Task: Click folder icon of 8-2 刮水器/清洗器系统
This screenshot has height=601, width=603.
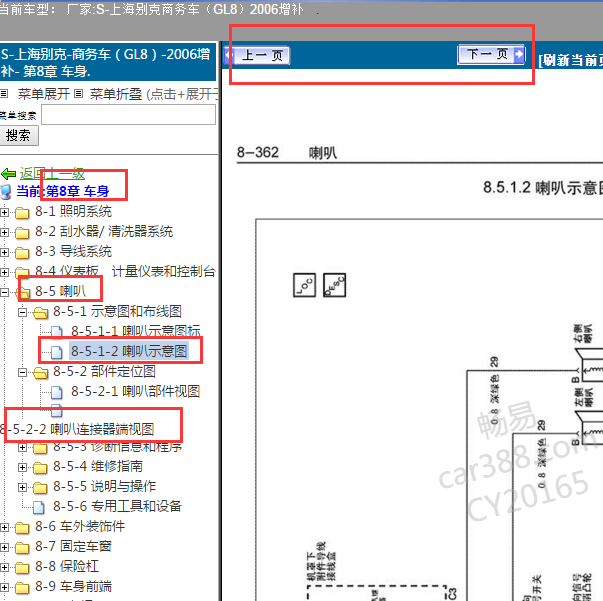Action: pyautogui.click(x=22, y=233)
